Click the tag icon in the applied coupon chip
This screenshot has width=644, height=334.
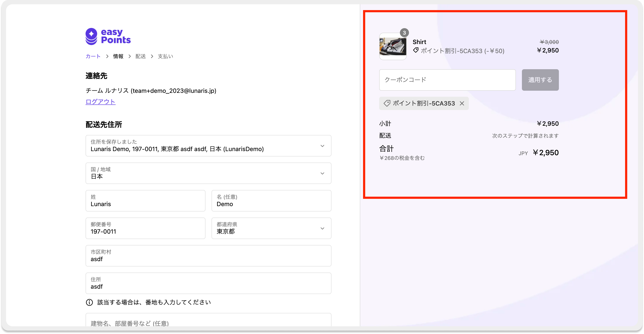[x=387, y=104]
